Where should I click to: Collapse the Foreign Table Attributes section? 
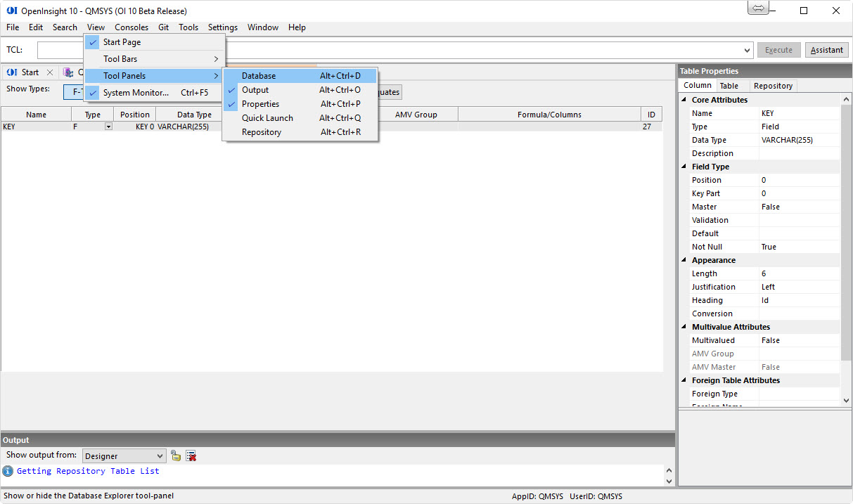point(684,380)
